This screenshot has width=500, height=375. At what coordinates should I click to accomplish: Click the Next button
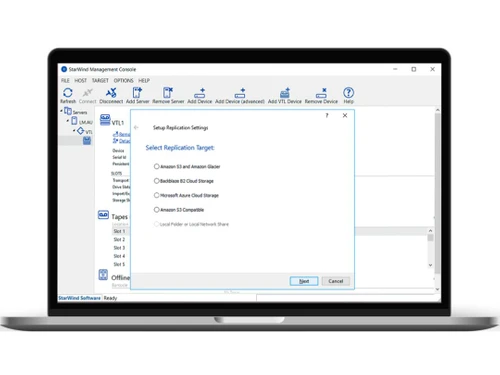(304, 281)
